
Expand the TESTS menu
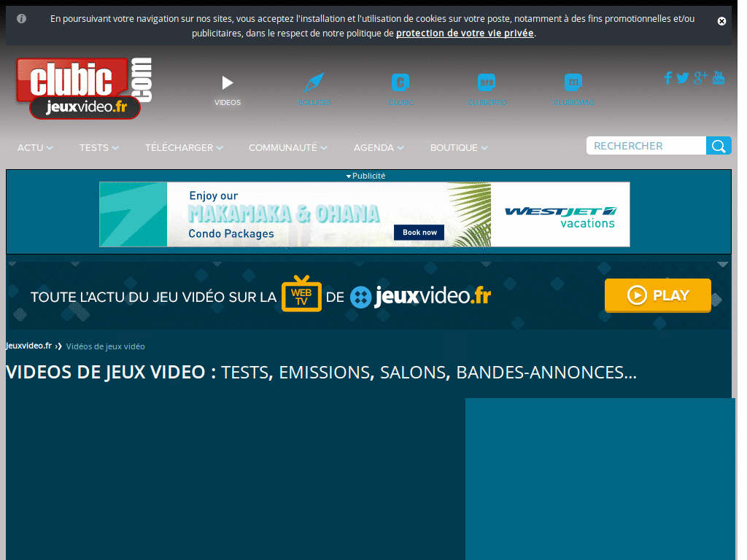point(99,147)
